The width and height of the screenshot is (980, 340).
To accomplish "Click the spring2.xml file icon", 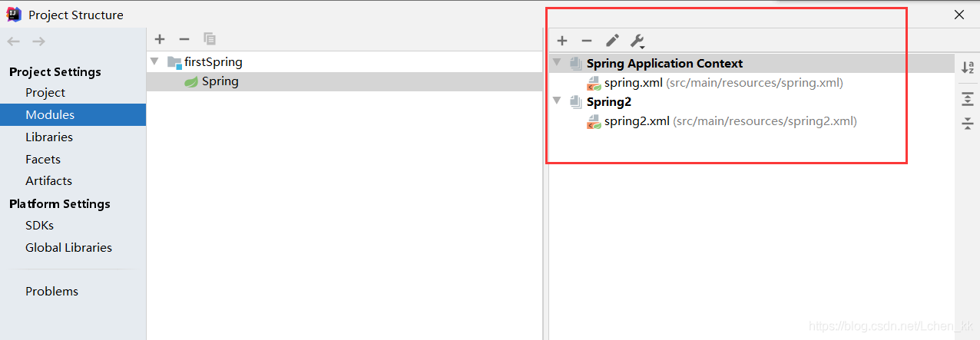I will tap(594, 121).
